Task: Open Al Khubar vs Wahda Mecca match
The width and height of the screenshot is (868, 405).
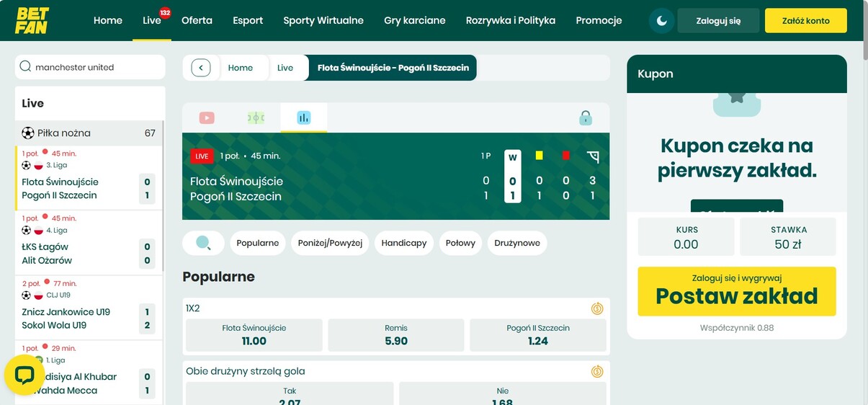Action: point(89,373)
